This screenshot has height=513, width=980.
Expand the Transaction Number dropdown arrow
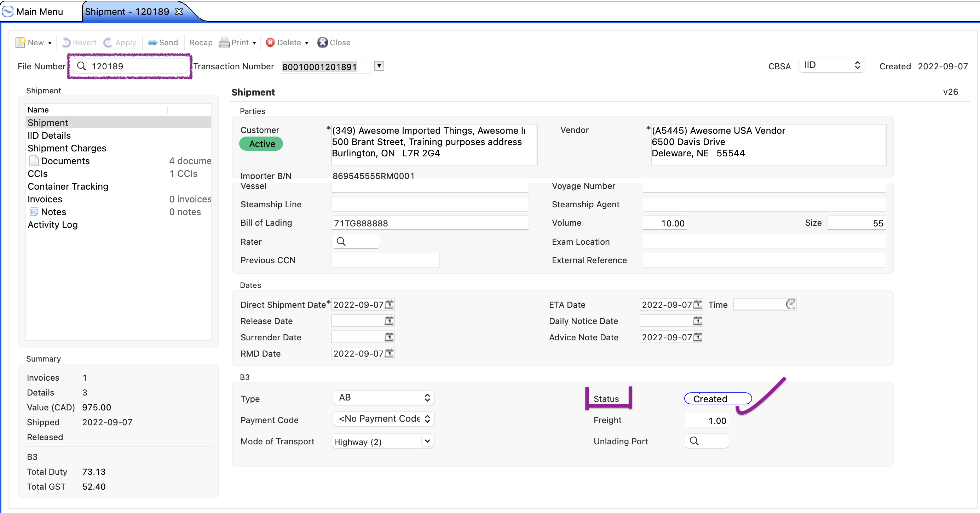pos(379,66)
